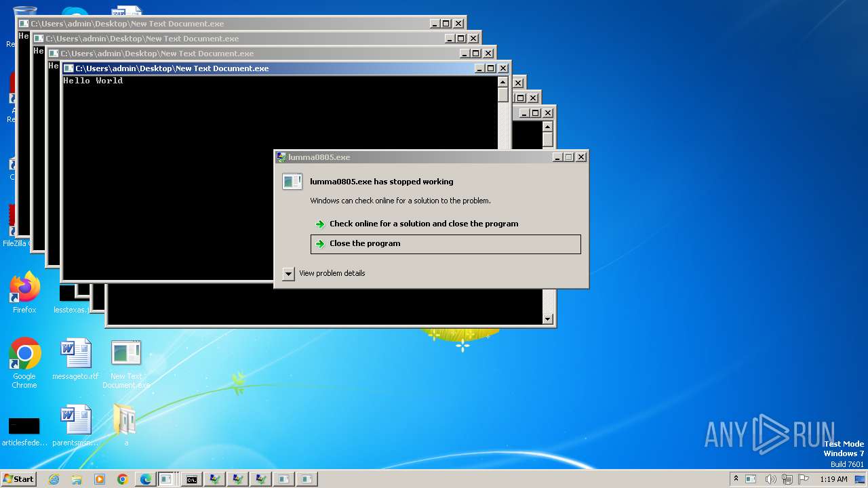Click Windows can check online message text
Image resolution: width=868 pixels, height=488 pixels.
tap(400, 201)
